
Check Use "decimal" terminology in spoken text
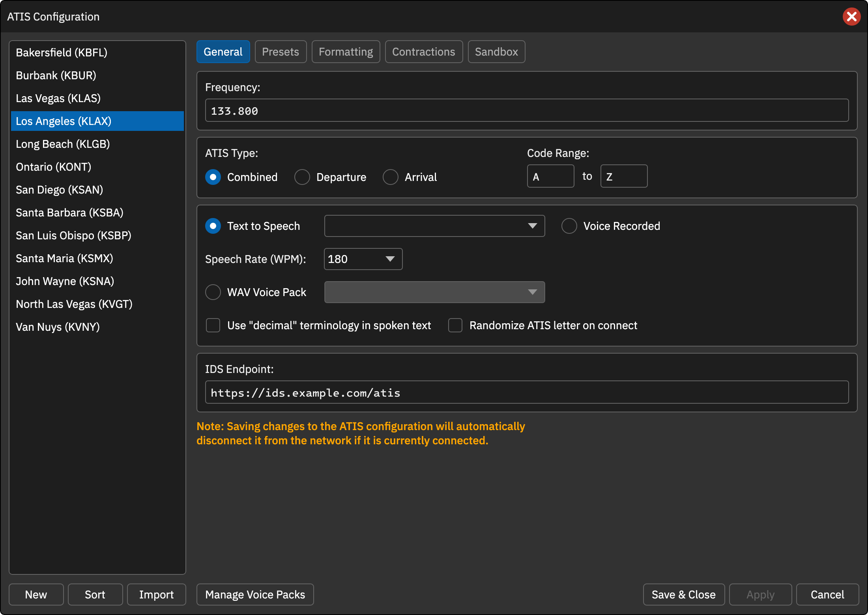pyautogui.click(x=213, y=325)
